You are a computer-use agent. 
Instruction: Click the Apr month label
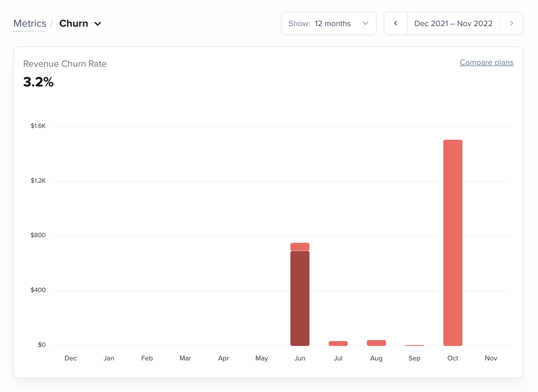(x=223, y=358)
